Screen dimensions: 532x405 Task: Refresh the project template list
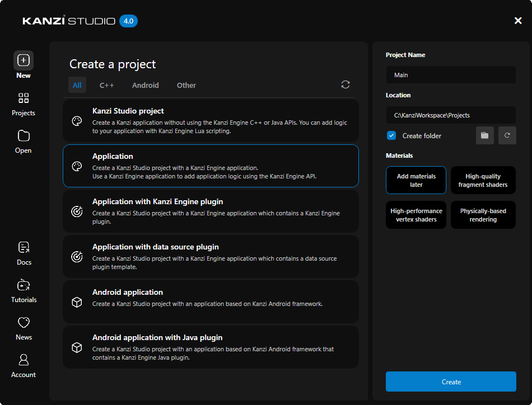[x=346, y=84]
